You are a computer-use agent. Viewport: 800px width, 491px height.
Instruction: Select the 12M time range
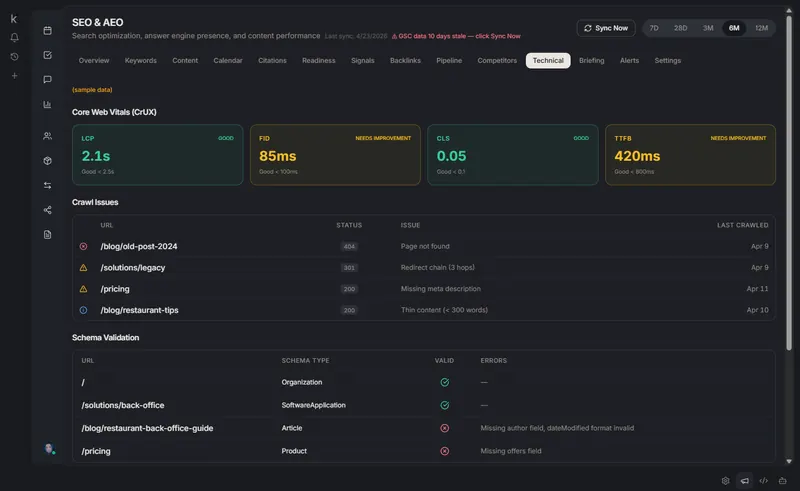point(761,28)
